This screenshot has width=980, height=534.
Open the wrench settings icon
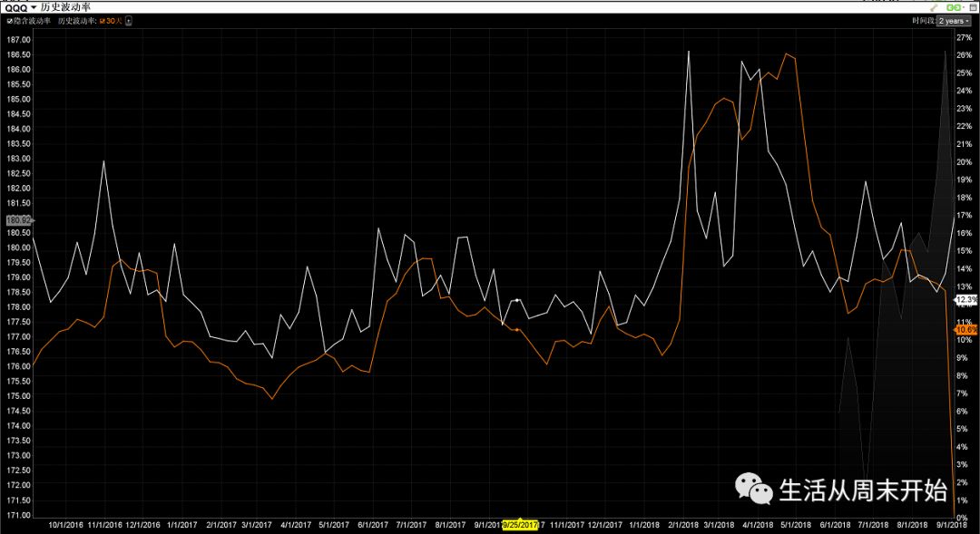point(934,7)
